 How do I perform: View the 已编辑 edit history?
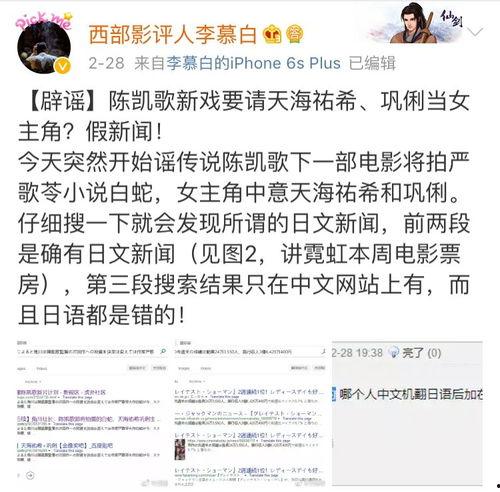coord(372,63)
